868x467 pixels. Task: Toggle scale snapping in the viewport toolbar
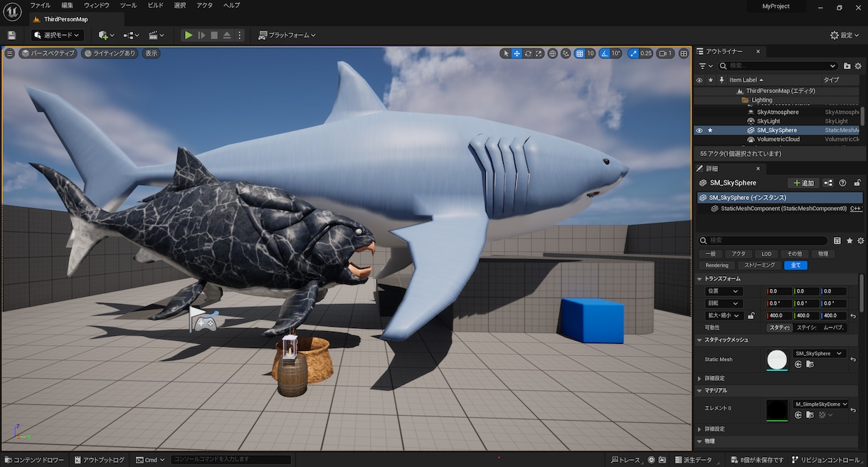(633, 53)
